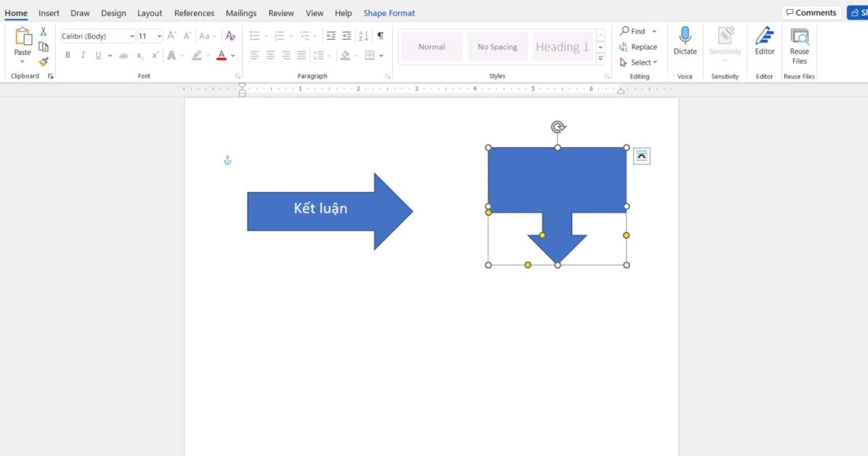The image size is (868, 456).
Task: Toggle Italic formatting
Action: coord(83,56)
